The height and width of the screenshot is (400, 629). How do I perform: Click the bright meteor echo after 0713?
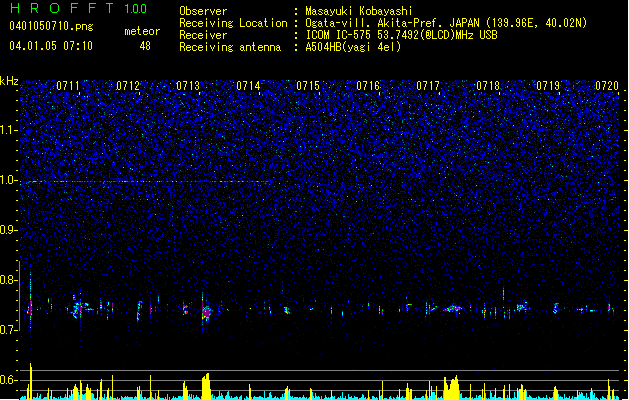[206, 311]
